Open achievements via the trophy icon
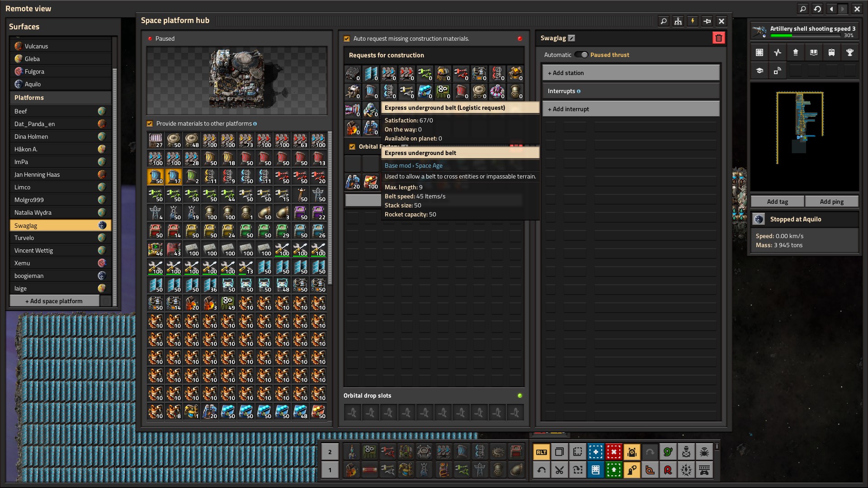 point(849,52)
